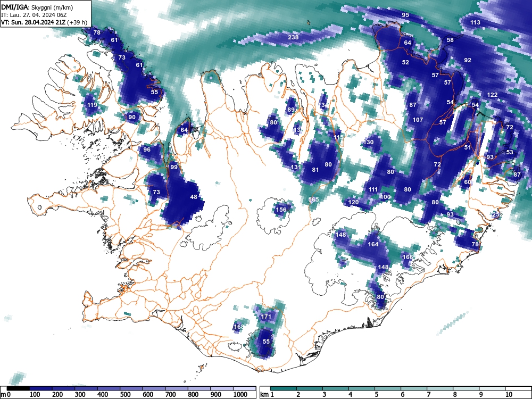Click the 'DMI/IGA: Skyggni (m/km)' title text

click(x=37, y=7)
